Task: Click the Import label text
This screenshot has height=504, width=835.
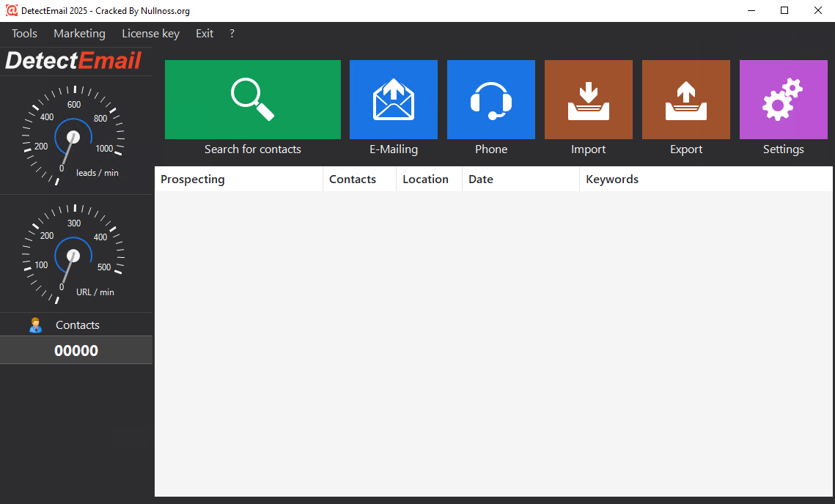Action: pos(589,149)
